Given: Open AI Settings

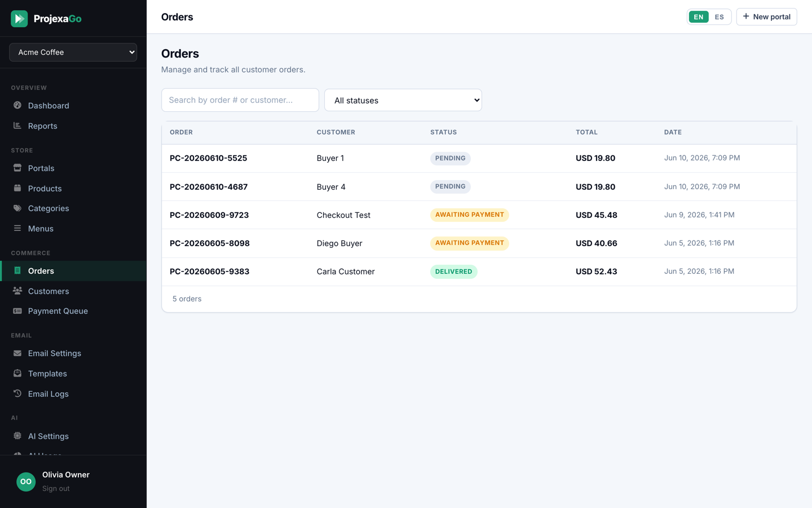Looking at the screenshot, I should click(x=73, y=436).
